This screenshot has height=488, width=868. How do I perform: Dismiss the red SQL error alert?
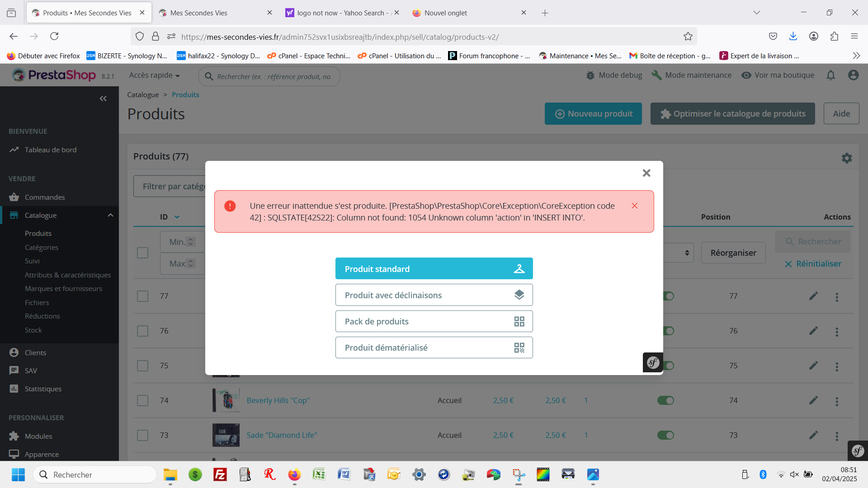click(x=634, y=206)
